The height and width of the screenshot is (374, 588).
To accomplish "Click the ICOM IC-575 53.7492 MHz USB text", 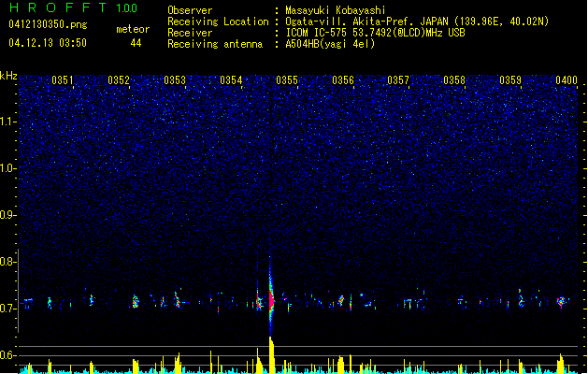I will coord(375,33).
